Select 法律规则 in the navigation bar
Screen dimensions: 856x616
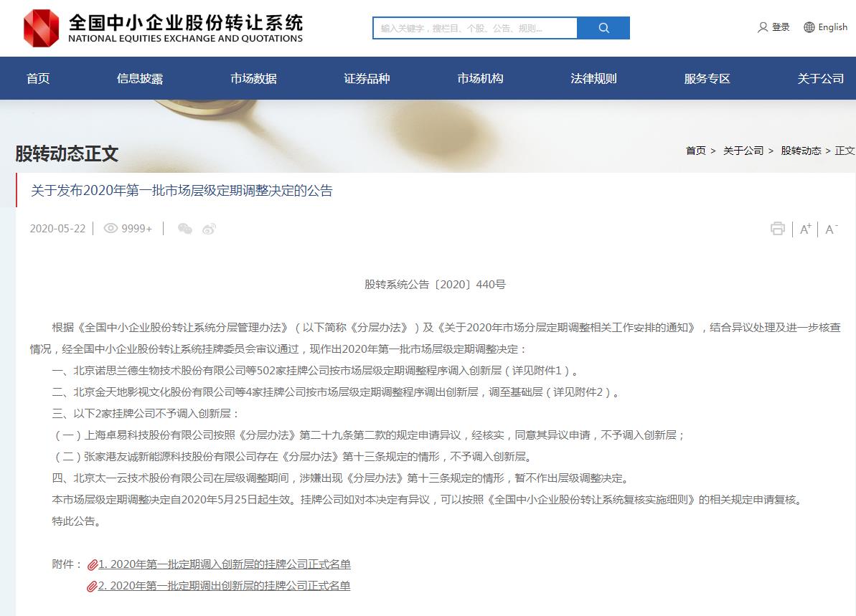593,79
